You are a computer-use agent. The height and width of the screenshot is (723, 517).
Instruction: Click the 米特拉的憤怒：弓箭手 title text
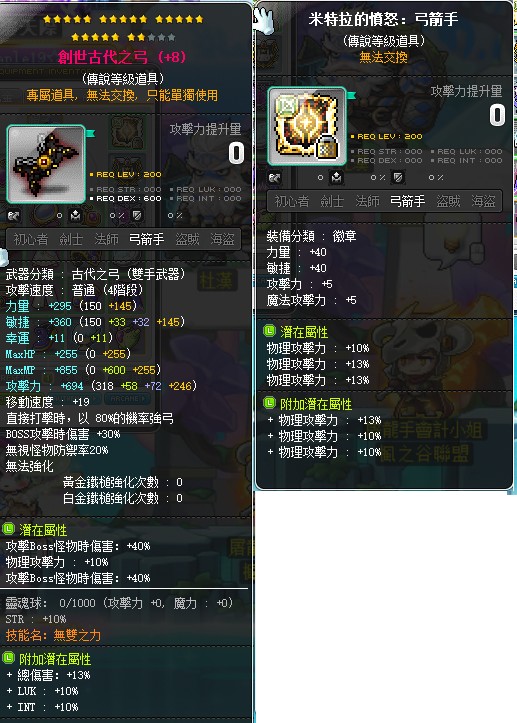click(383, 19)
